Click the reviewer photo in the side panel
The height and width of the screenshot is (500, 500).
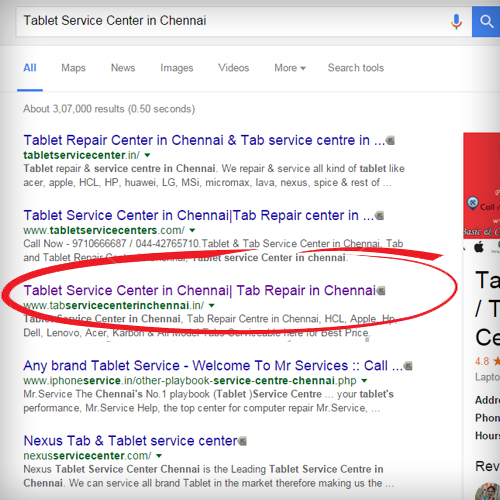coord(488,492)
